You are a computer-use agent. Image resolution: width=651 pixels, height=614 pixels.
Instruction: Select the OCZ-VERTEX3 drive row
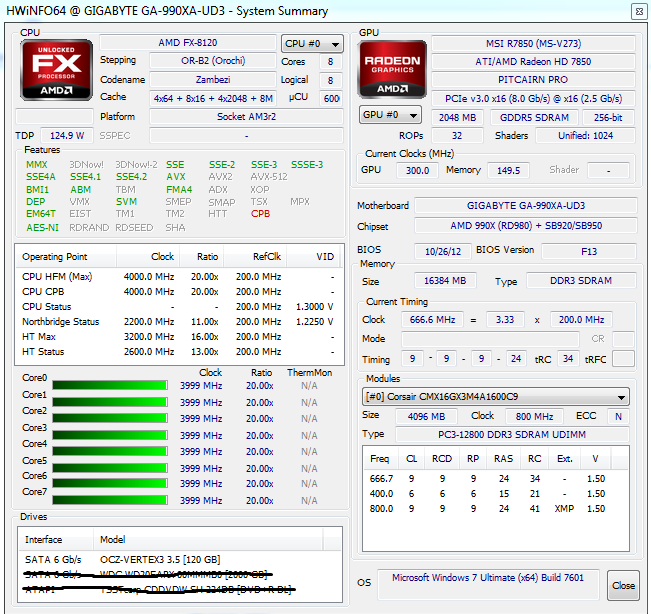(x=180, y=560)
